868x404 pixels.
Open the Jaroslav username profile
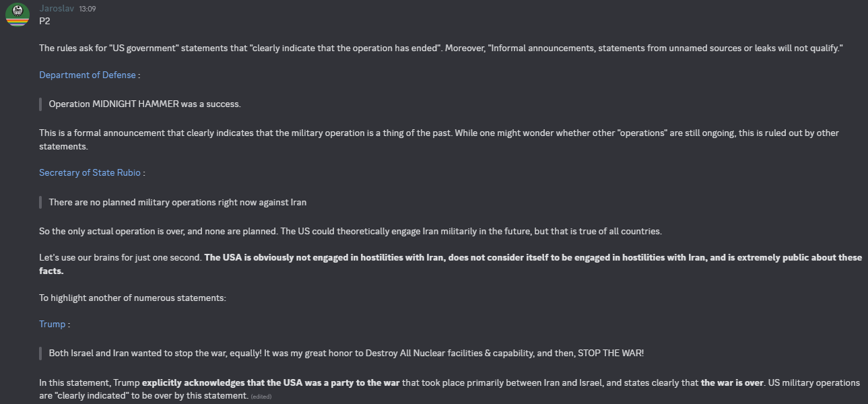pyautogui.click(x=56, y=8)
